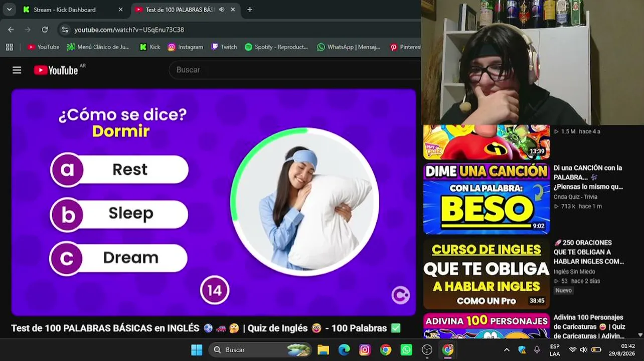This screenshot has width=644, height=361.
Task: Open the DIME UNA CANCIÓN BESO thumbnail
Action: pyautogui.click(x=487, y=199)
